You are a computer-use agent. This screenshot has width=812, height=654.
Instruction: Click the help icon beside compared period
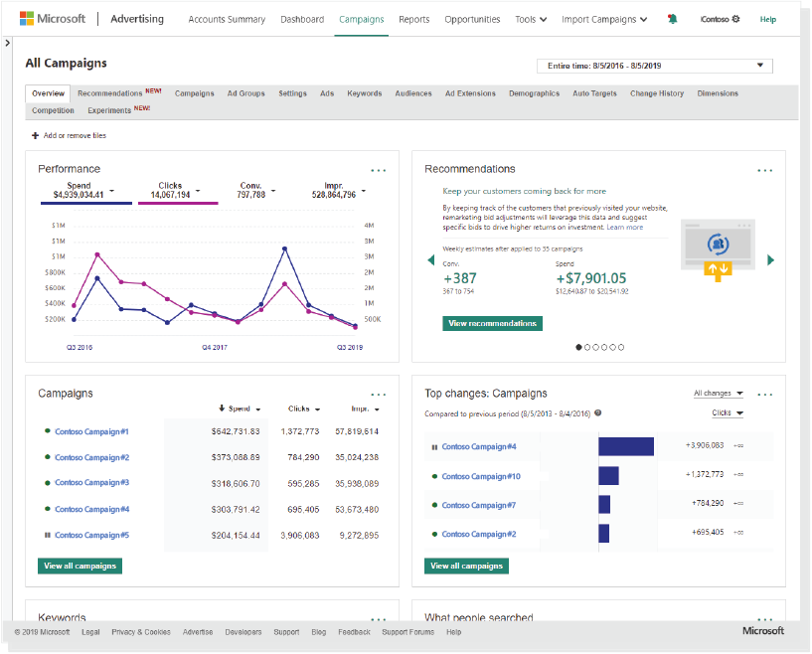tap(598, 413)
